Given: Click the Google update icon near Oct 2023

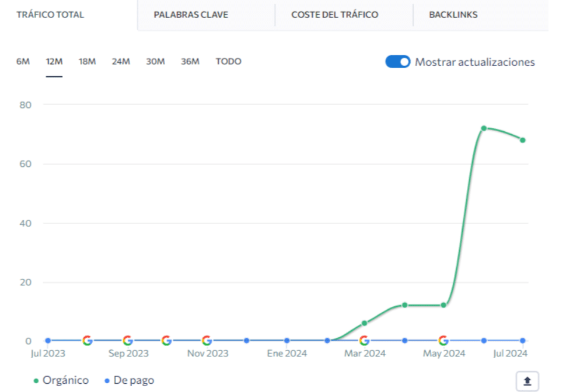Looking at the screenshot, I should [166, 341].
